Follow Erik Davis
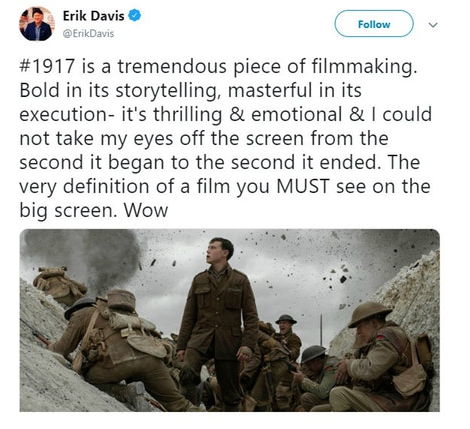The height and width of the screenshot is (429, 470). [x=374, y=24]
